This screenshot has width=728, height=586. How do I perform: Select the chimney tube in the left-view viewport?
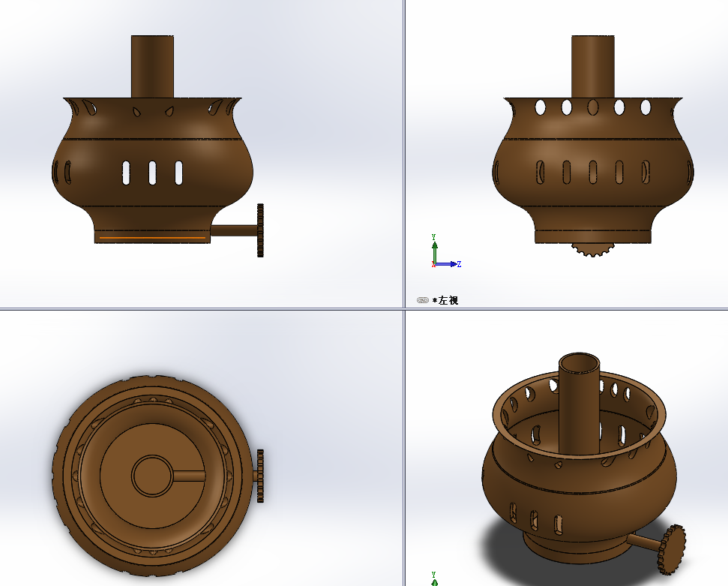[593, 67]
